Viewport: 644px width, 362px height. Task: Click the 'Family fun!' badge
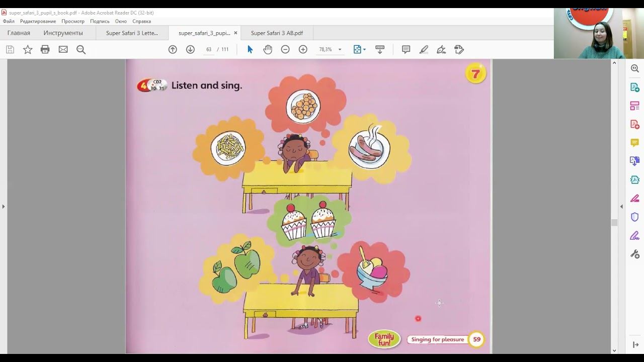click(x=384, y=339)
